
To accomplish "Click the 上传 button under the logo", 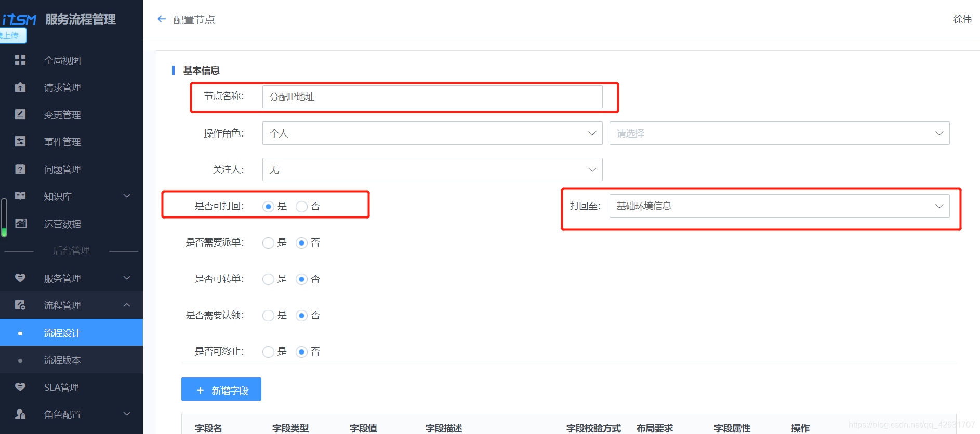I will [x=13, y=35].
